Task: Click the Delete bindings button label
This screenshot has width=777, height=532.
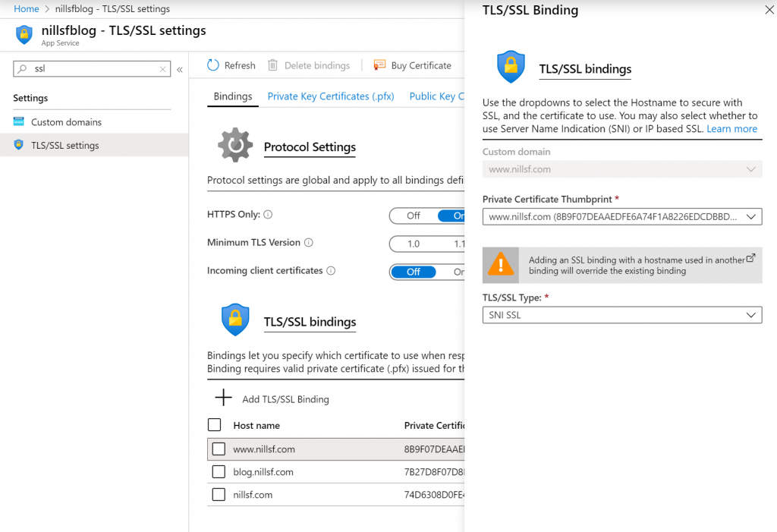Action: click(317, 65)
